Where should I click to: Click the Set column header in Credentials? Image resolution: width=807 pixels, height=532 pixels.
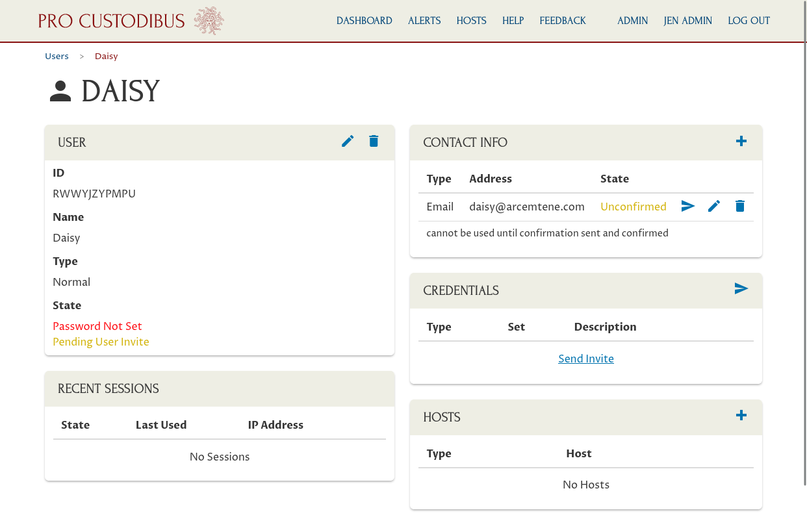coord(517,327)
